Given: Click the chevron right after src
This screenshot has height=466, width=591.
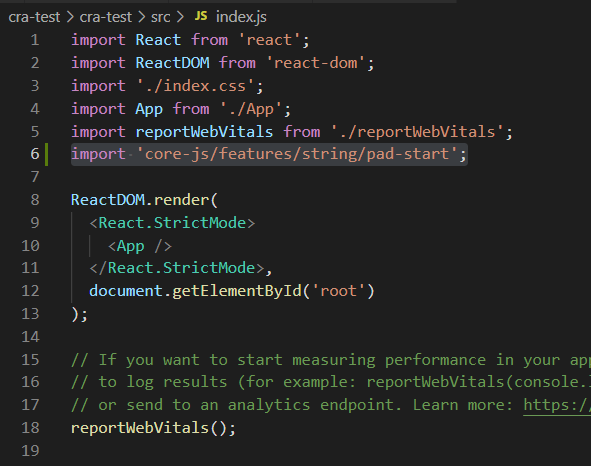Looking at the screenshot, I should (180, 17).
